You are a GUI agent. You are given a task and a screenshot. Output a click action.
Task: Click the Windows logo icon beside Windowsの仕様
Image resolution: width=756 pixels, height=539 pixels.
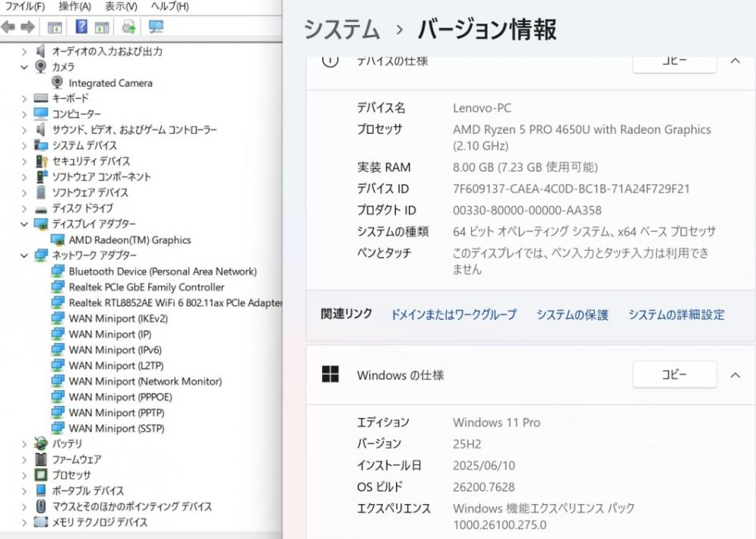pos(330,374)
